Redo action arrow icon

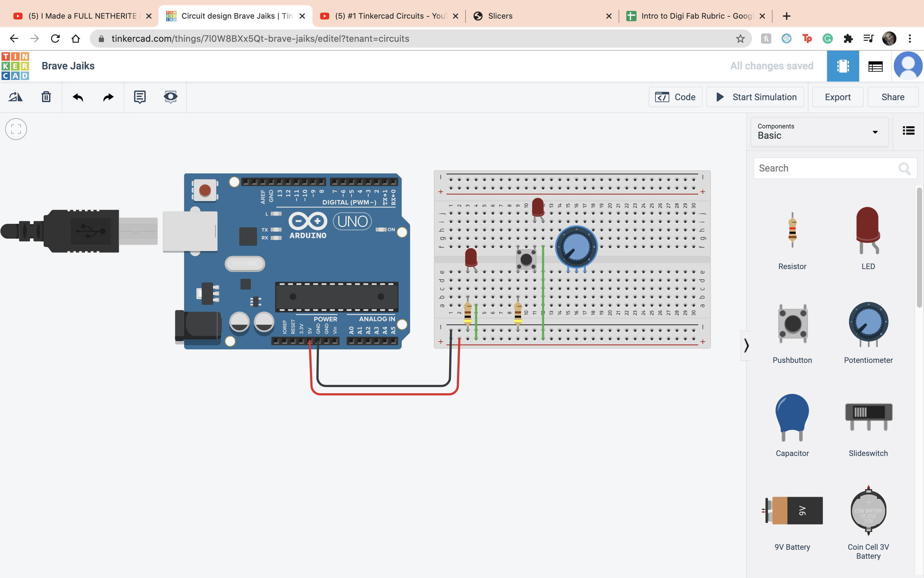(108, 97)
